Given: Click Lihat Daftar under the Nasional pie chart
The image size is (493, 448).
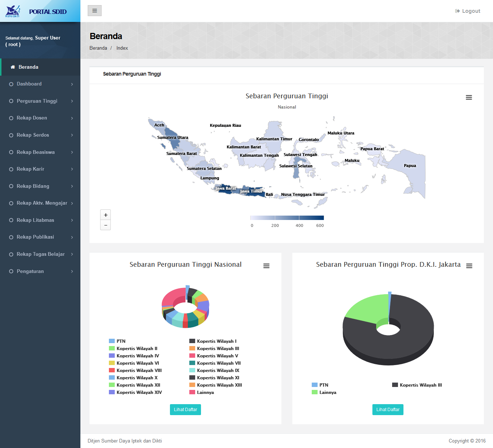Looking at the screenshot, I should pyautogui.click(x=185, y=409).
